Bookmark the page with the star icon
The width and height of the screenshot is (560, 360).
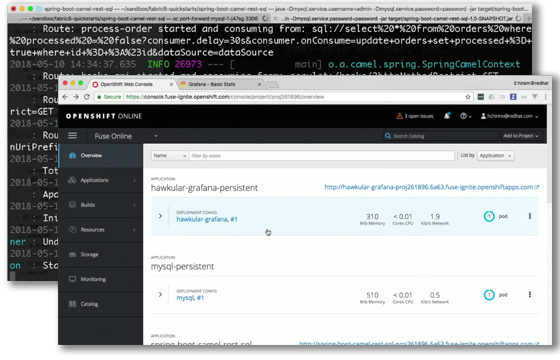pyautogui.click(x=468, y=97)
